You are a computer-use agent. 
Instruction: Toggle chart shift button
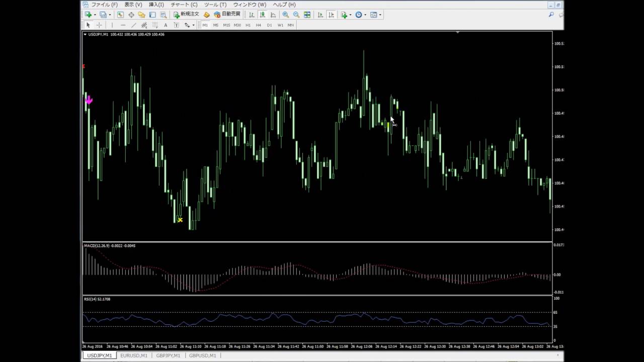[332, 15]
